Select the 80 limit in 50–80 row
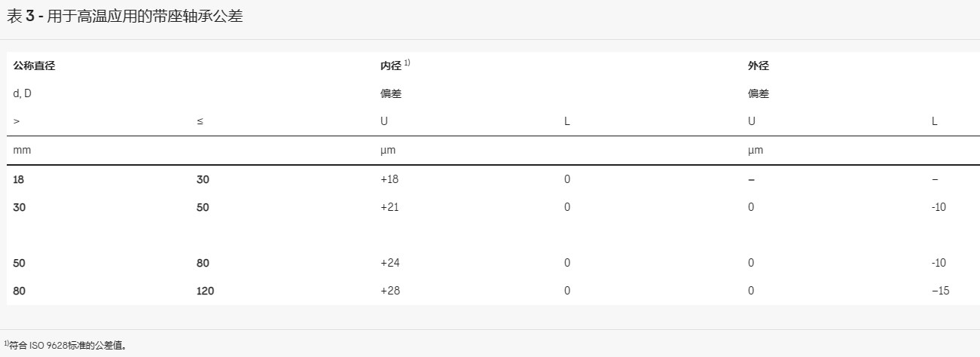Image resolution: width=980 pixels, height=357 pixels. click(203, 263)
